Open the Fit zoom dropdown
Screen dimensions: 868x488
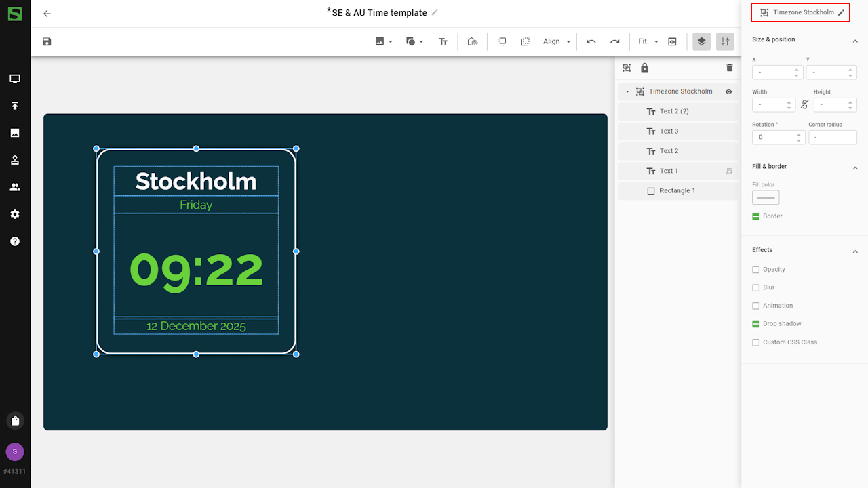[648, 41]
